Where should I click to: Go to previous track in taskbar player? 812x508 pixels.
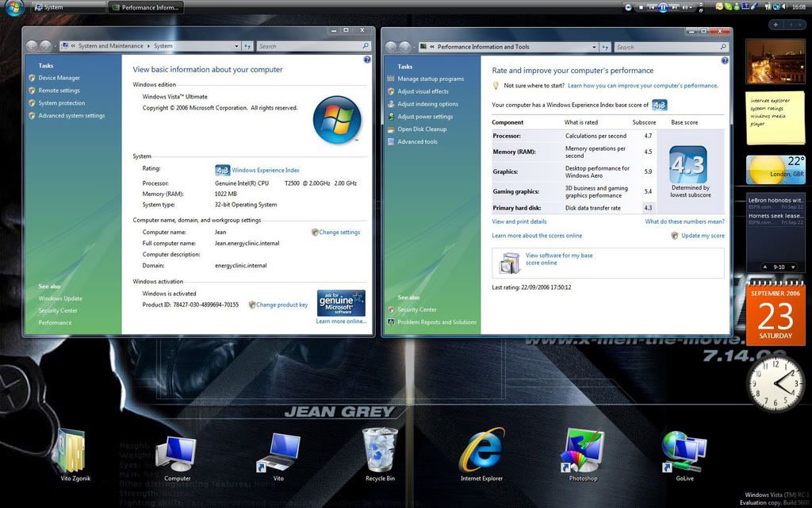652,7
